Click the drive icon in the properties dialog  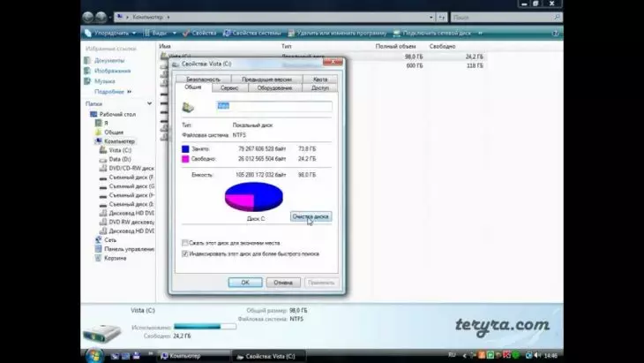click(188, 107)
